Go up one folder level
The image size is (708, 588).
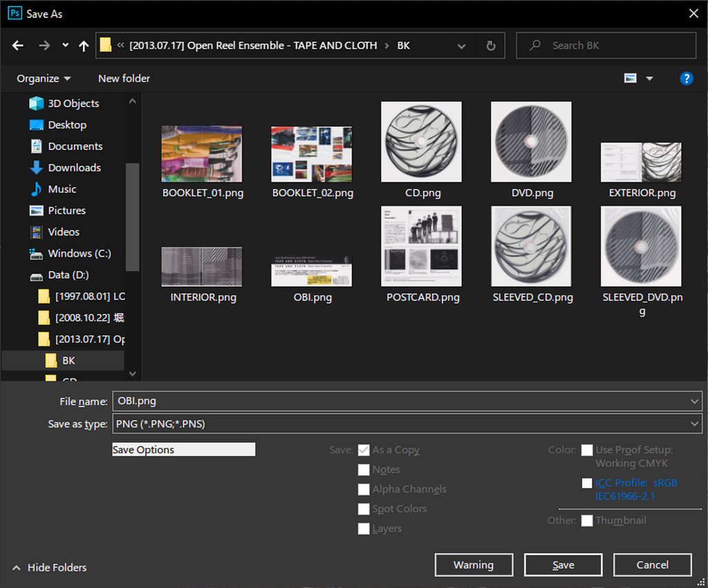tap(84, 46)
